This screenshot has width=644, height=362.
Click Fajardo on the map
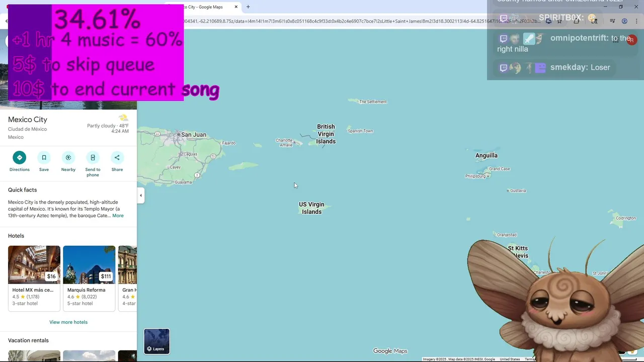[x=229, y=143]
